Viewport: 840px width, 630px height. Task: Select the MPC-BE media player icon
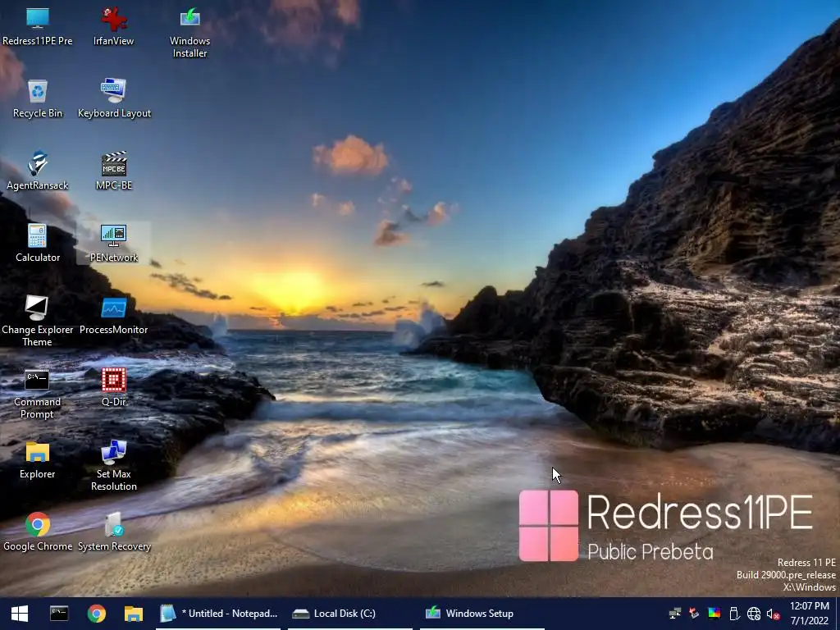click(x=113, y=171)
